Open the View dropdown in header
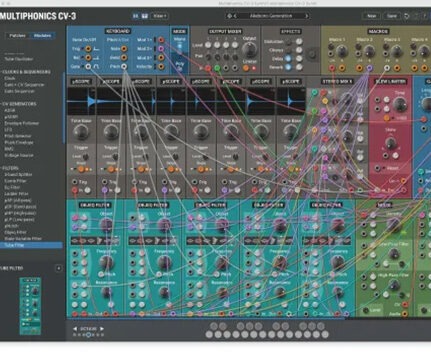Viewport: 431px width, 363px height. tap(159, 16)
